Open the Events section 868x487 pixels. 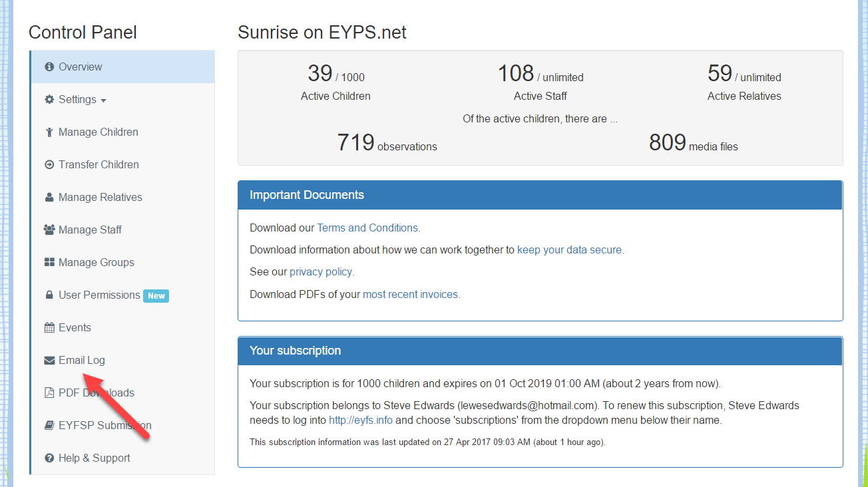coord(123,327)
